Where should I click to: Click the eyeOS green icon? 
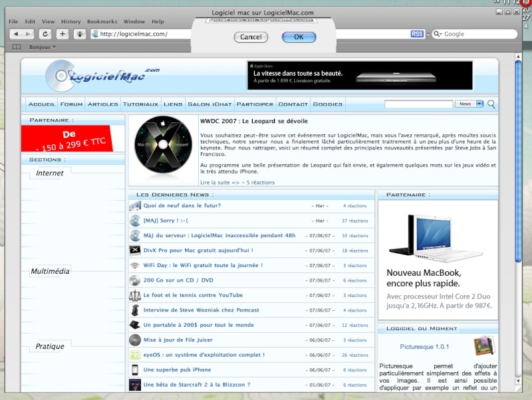click(x=135, y=355)
